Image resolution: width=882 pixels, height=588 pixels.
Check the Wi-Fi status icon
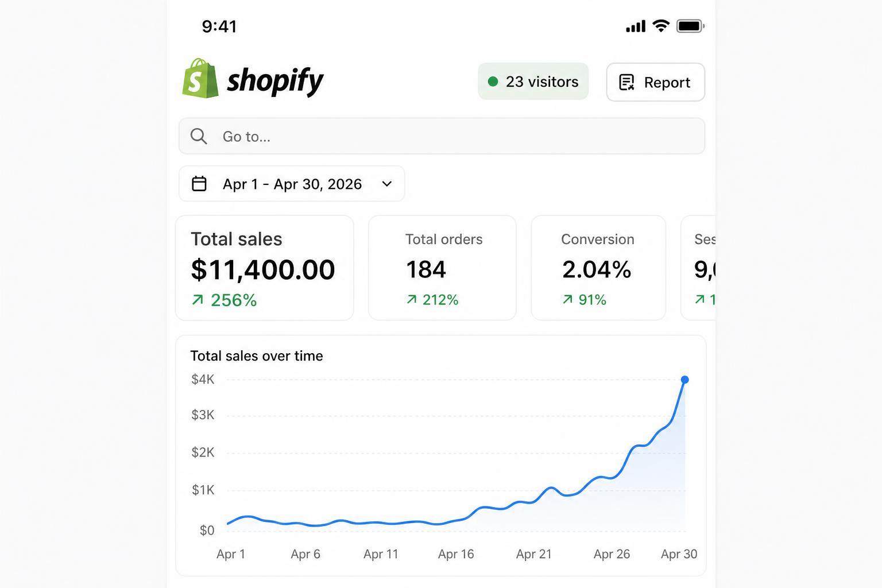[661, 26]
